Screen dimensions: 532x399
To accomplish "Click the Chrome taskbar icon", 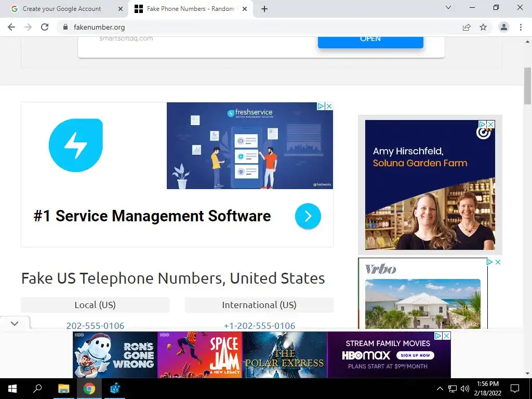I will (x=89, y=389).
